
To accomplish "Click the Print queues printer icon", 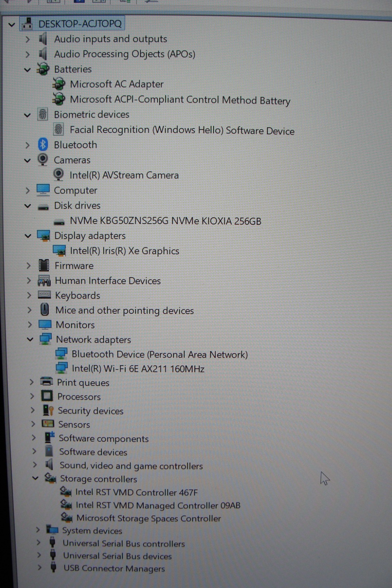I will (x=46, y=382).
